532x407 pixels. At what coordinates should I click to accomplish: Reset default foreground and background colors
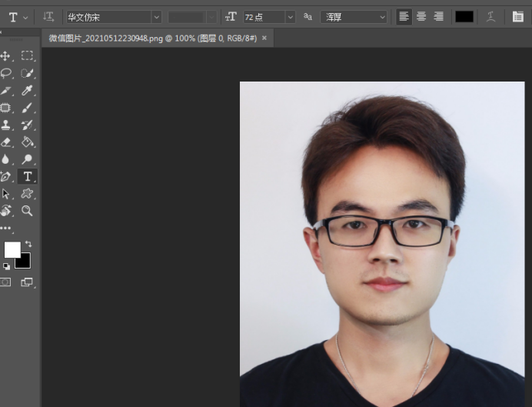[6, 266]
